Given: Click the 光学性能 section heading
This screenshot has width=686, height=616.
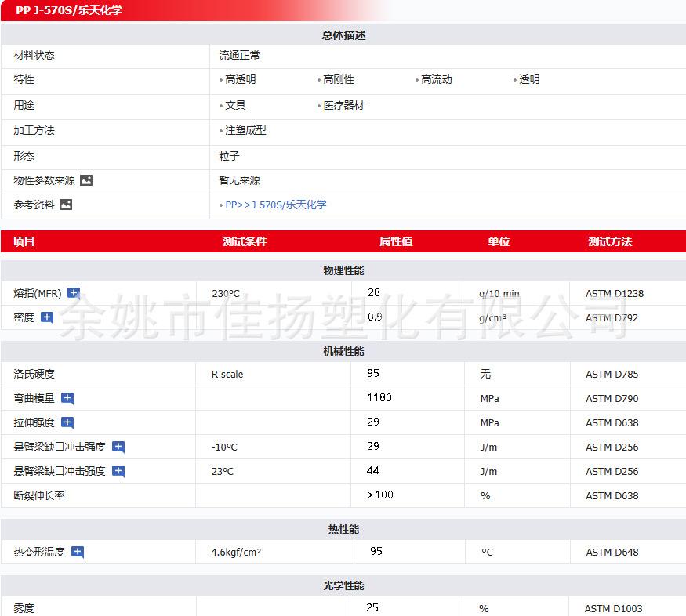Looking at the screenshot, I should click(x=343, y=585).
